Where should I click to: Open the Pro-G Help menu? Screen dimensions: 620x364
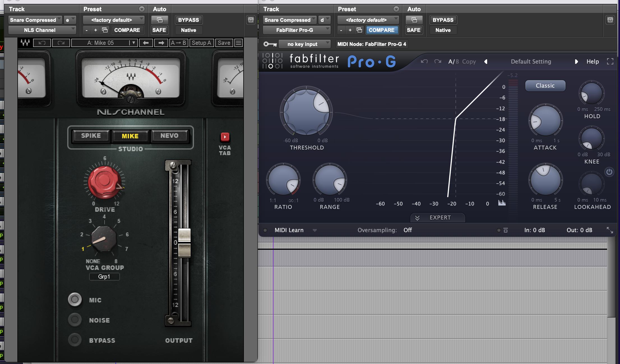point(593,62)
